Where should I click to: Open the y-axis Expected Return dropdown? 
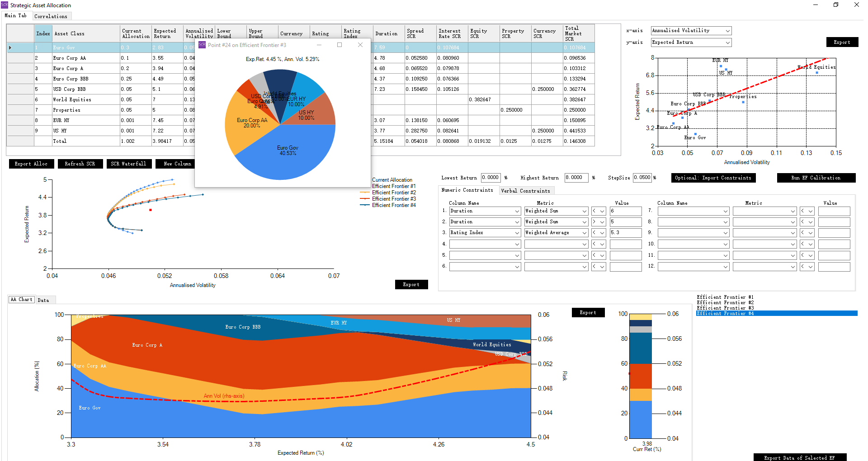coord(727,42)
